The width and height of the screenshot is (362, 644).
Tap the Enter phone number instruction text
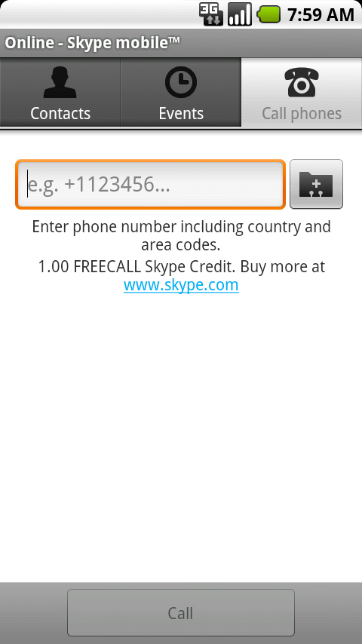point(181,236)
